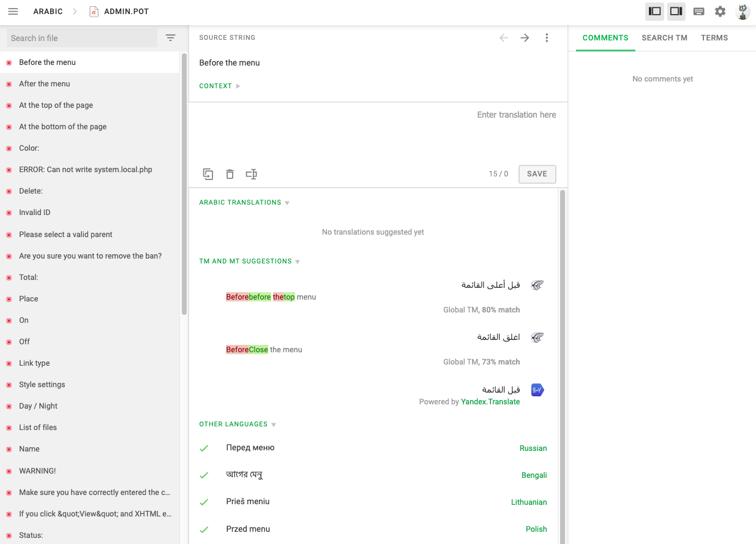Toggle the left sidebar panel
Viewport: 756px width, 544px height.
(x=654, y=12)
